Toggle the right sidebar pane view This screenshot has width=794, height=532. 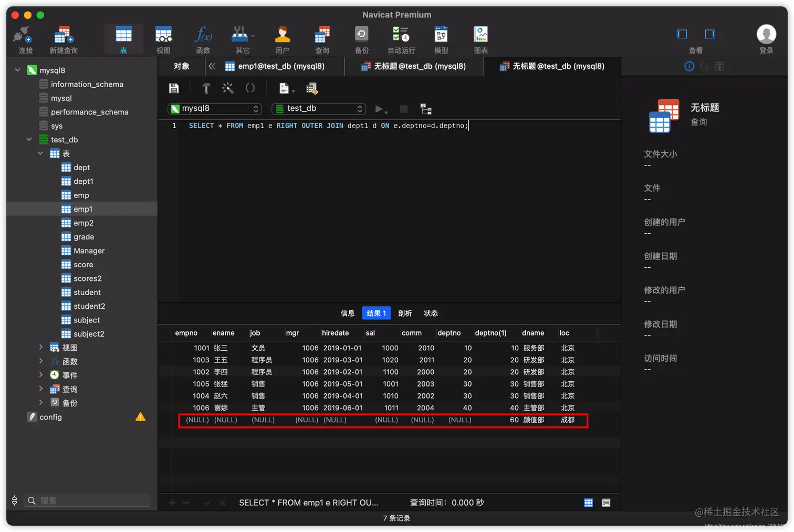pyautogui.click(x=710, y=34)
